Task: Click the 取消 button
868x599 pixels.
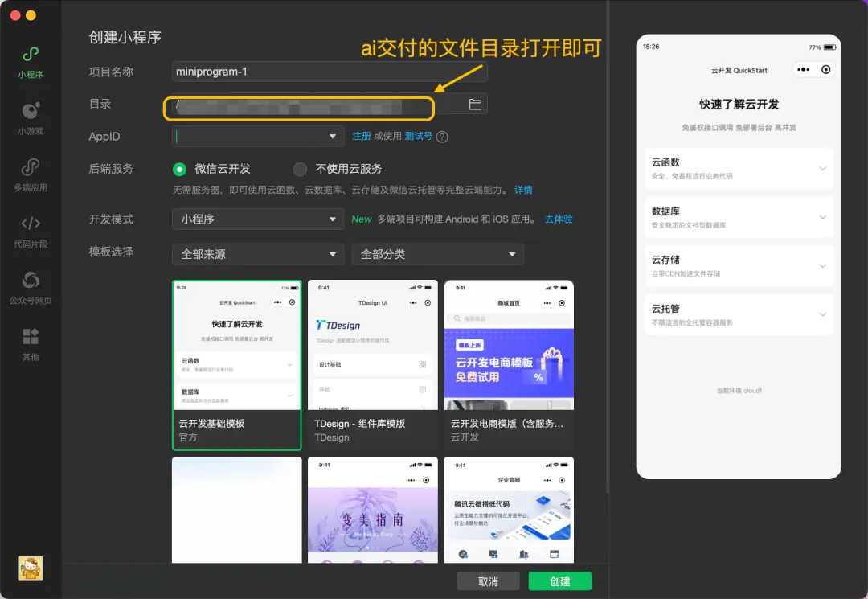Action: click(489, 581)
